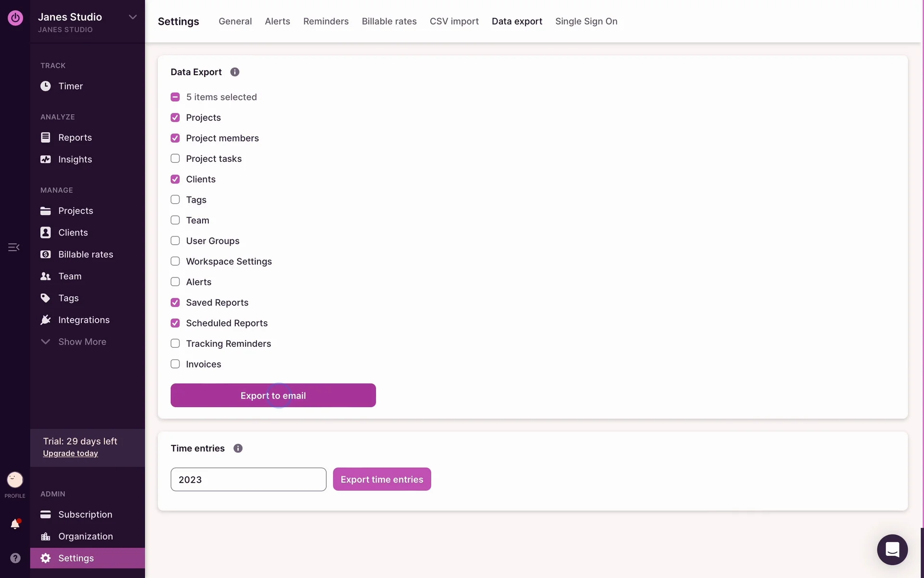This screenshot has width=924, height=578.
Task: Open the Janes Studio workspace dropdown
Action: 132,17
